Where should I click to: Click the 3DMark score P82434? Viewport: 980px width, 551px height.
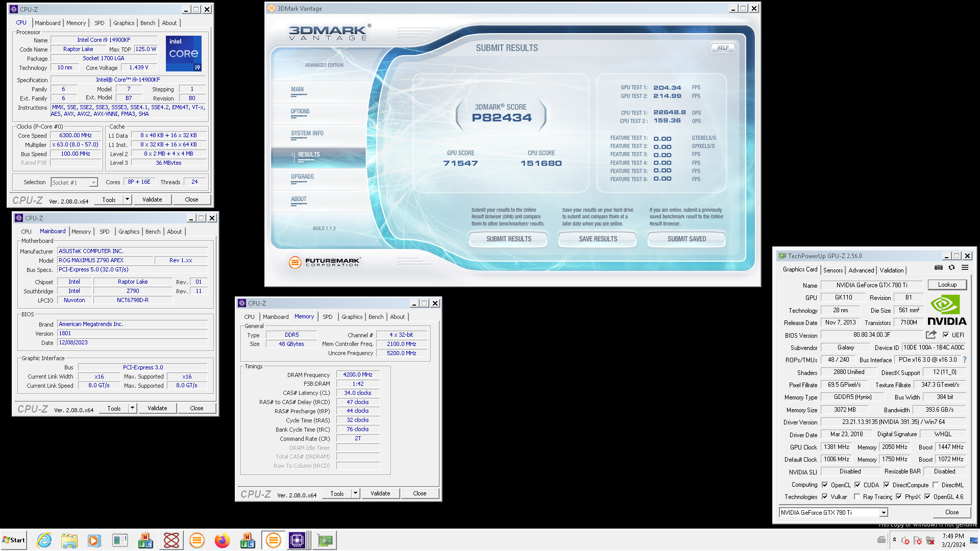[502, 118]
